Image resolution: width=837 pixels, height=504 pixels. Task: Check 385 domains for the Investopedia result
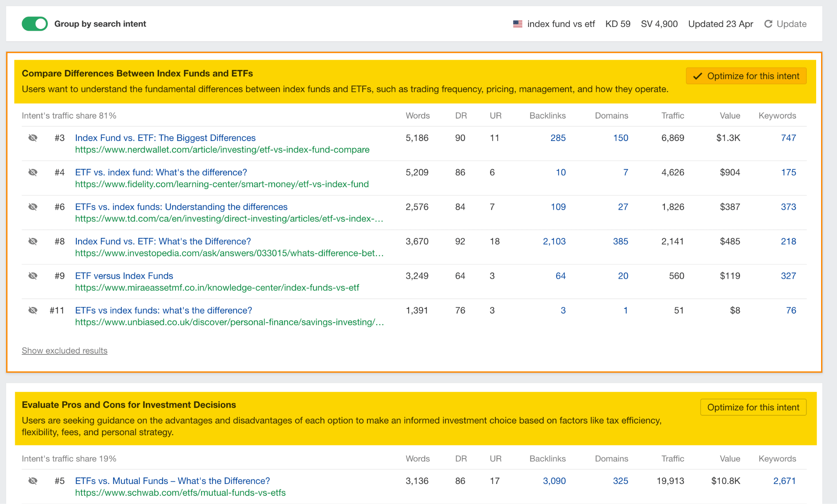pyautogui.click(x=620, y=241)
